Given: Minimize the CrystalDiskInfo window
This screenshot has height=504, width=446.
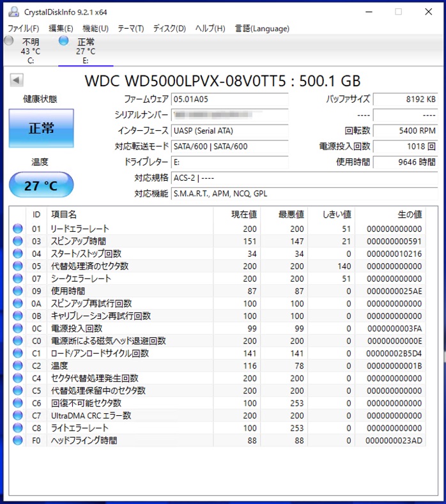Looking at the screenshot, I should pos(369,12).
